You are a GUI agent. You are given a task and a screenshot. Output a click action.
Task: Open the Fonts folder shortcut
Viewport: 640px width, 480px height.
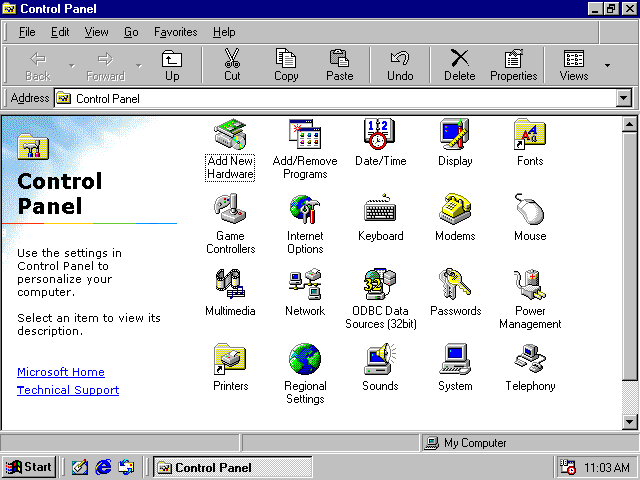click(530, 134)
